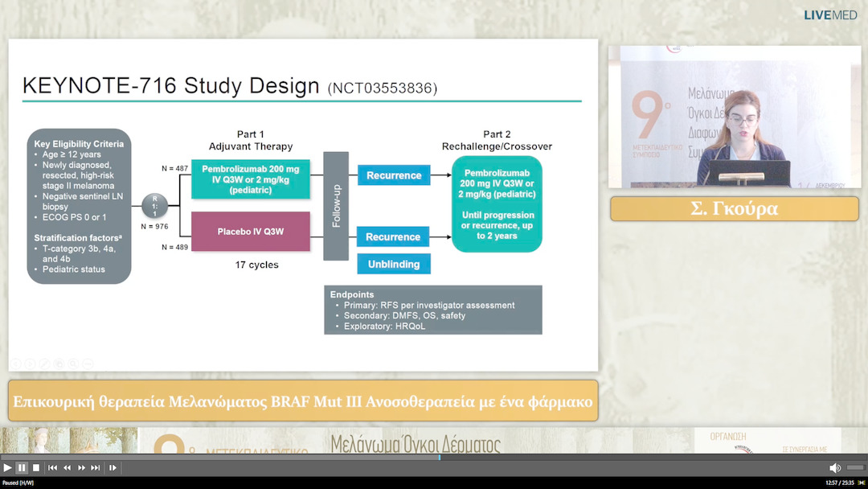Screen dimensions: 868x489
Task: Select the slideshow pen tool icon
Action: tap(44, 364)
